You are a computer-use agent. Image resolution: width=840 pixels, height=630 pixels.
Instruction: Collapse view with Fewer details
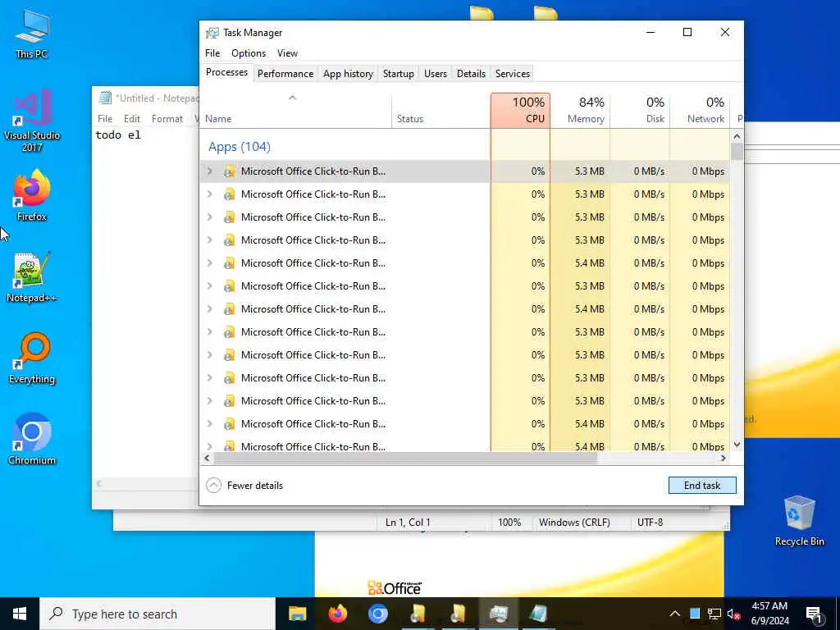(244, 486)
